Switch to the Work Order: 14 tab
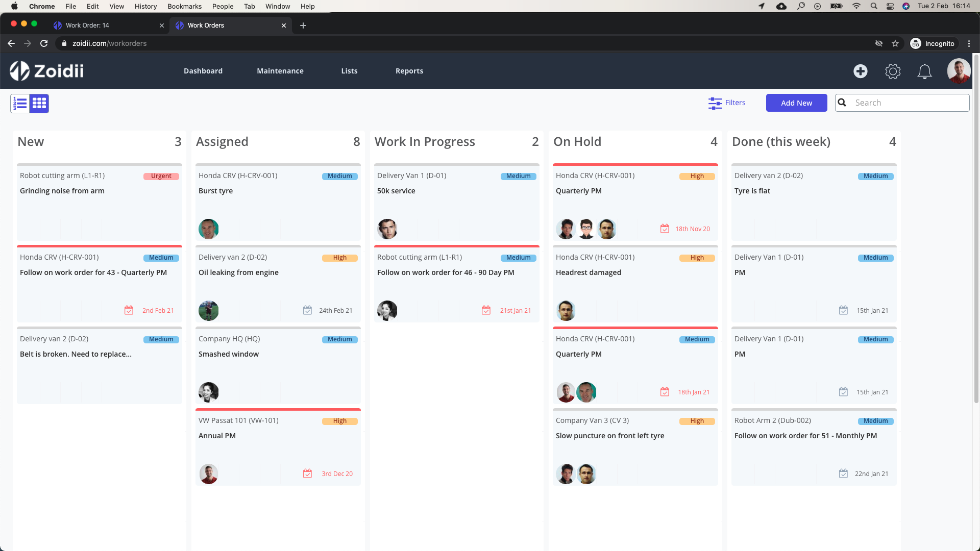Screen dimensions: 980x551 tap(87, 25)
